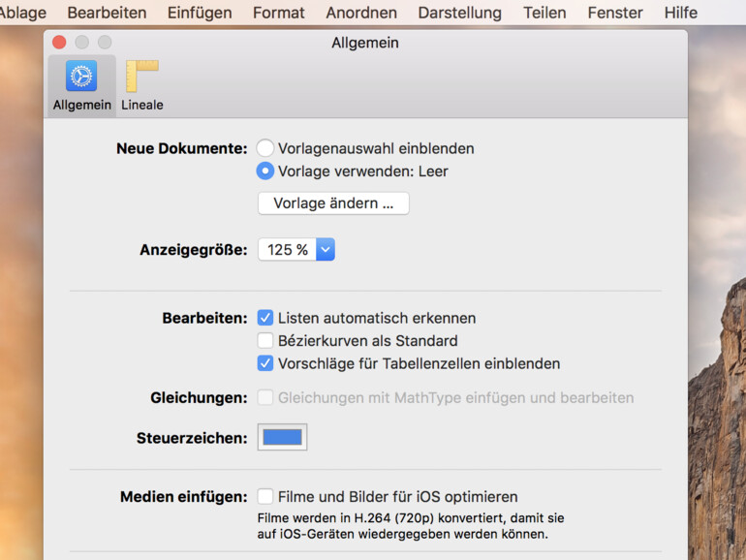The width and height of the screenshot is (746, 560).
Task: Open the Darstellung menu
Action: [460, 13]
